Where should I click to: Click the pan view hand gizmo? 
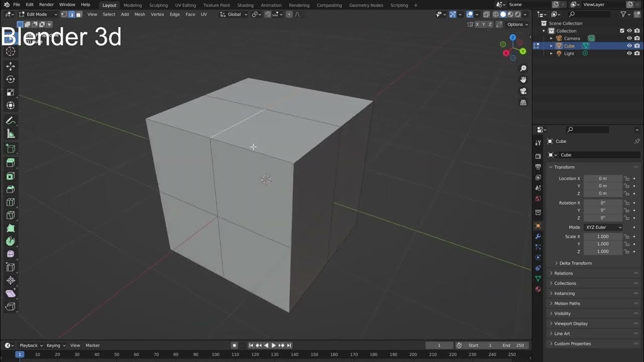tap(523, 79)
